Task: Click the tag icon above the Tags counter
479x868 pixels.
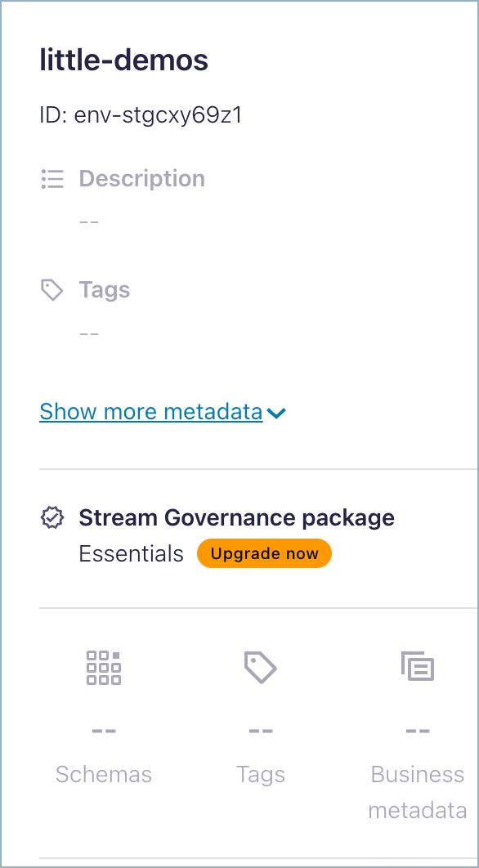Action: (x=261, y=668)
